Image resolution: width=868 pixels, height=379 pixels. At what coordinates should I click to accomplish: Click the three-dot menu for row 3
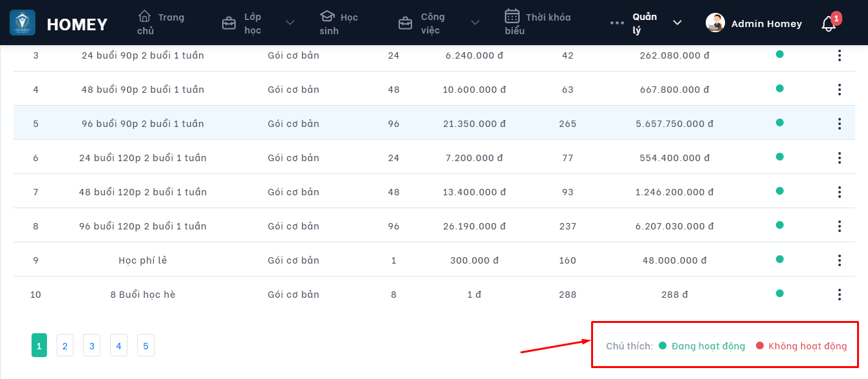click(839, 55)
